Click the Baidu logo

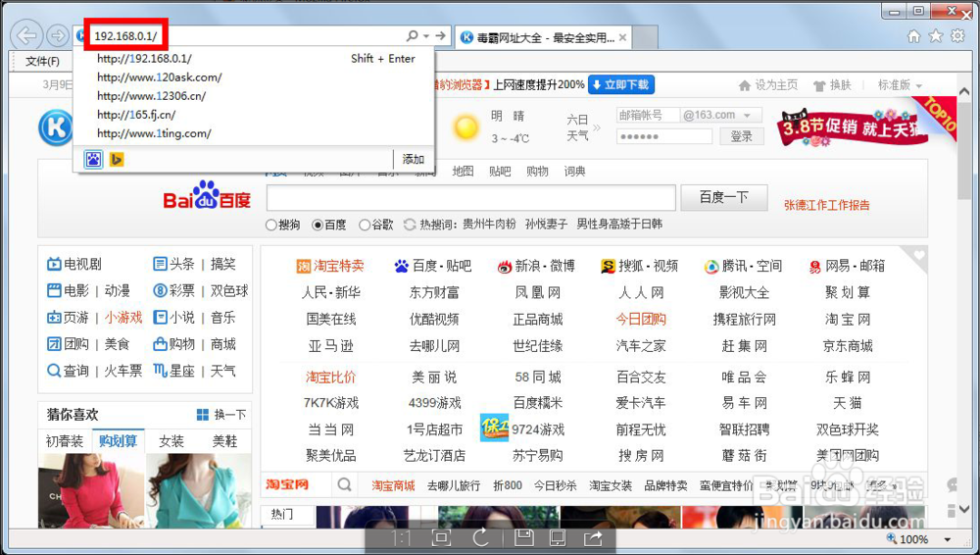[207, 195]
